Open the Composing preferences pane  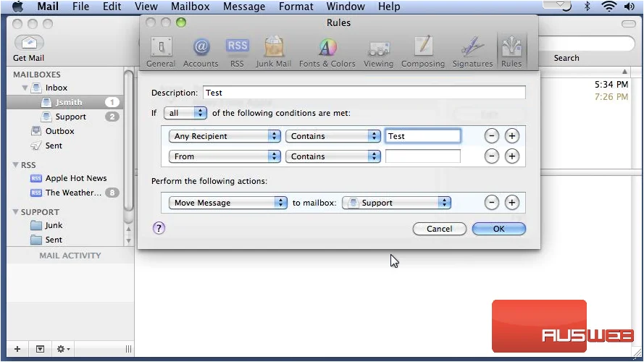(x=423, y=52)
